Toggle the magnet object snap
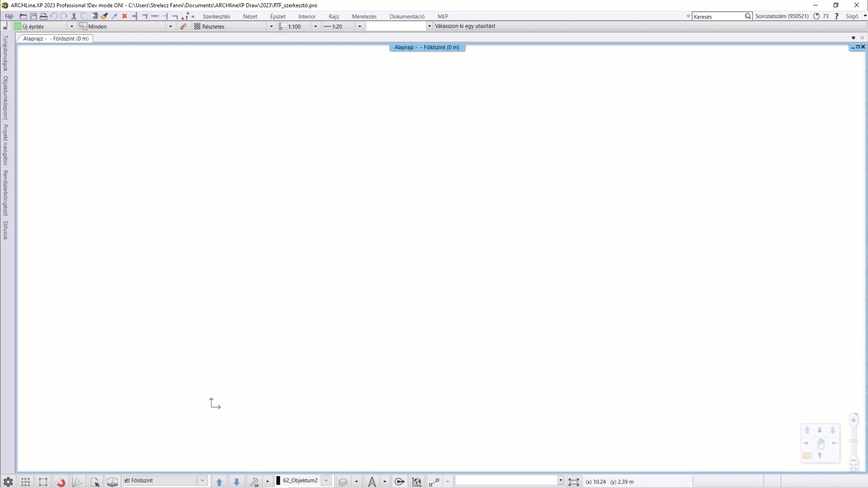The height and width of the screenshot is (488, 868). (x=60, y=482)
